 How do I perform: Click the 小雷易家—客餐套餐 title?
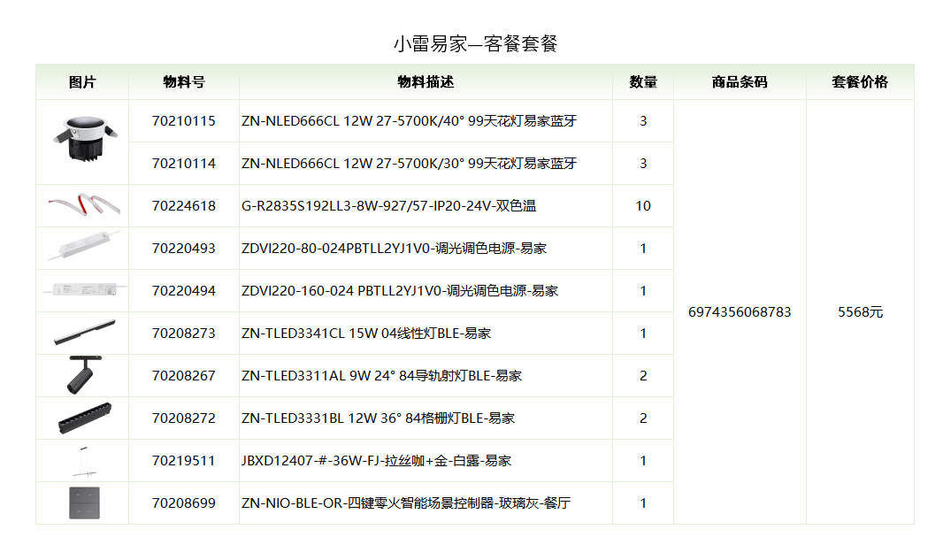tap(475, 43)
